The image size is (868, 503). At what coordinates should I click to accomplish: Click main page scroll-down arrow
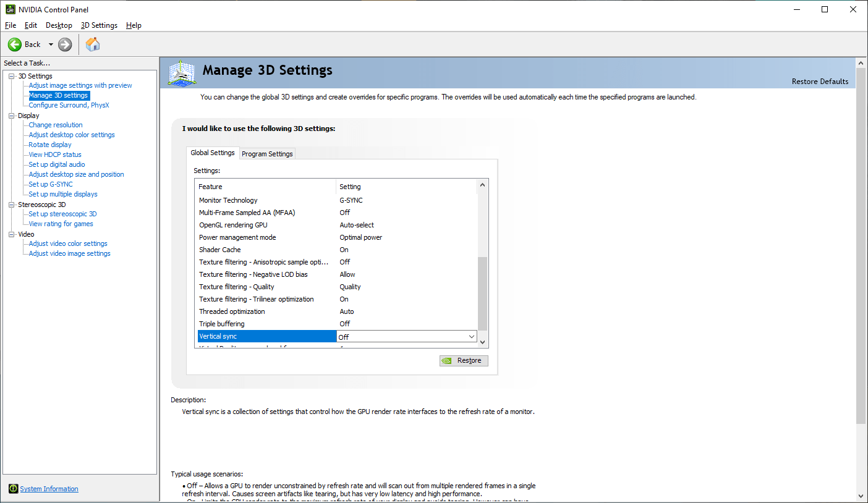point(860,496)
